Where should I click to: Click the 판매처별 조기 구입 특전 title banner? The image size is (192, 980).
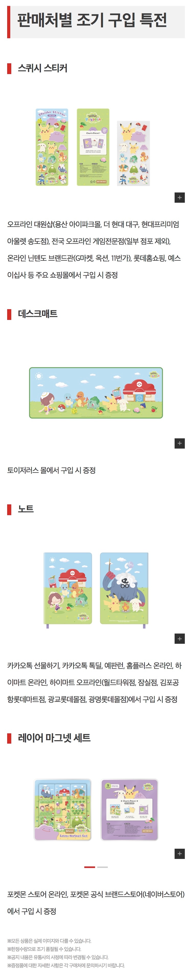[96, 22]
